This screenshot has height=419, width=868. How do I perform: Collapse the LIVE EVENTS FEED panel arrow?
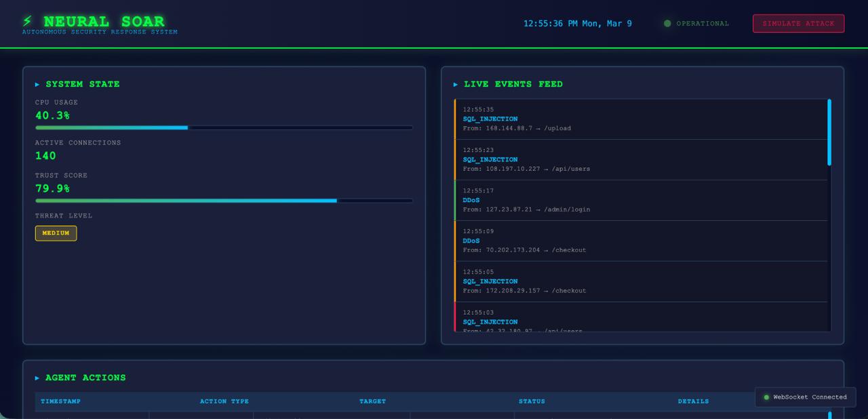(x=455, y=84)
